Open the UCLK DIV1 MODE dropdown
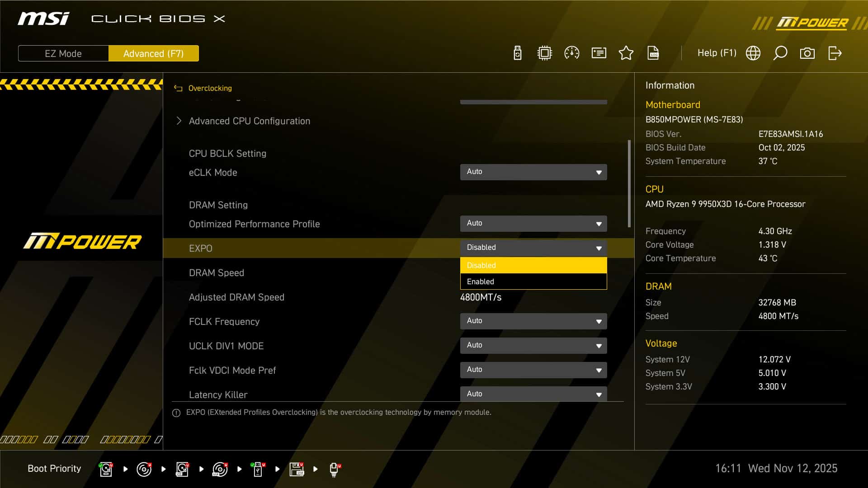 (533, 346)
